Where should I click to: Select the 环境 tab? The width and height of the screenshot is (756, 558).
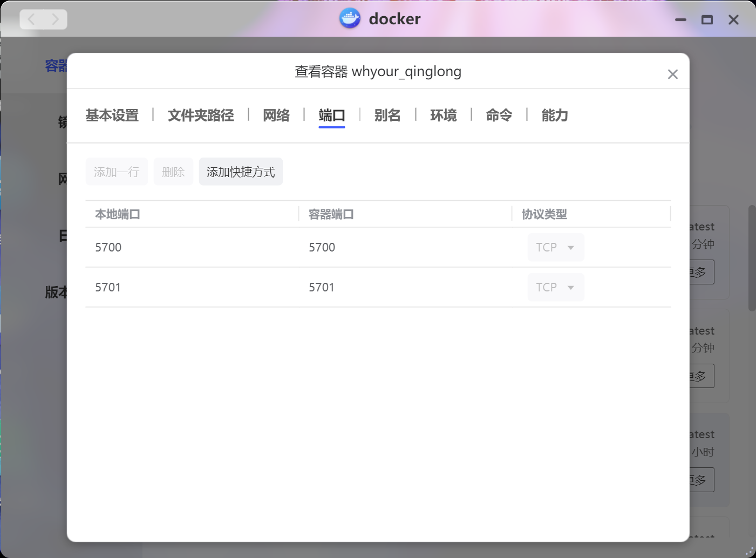click(443, 115)
